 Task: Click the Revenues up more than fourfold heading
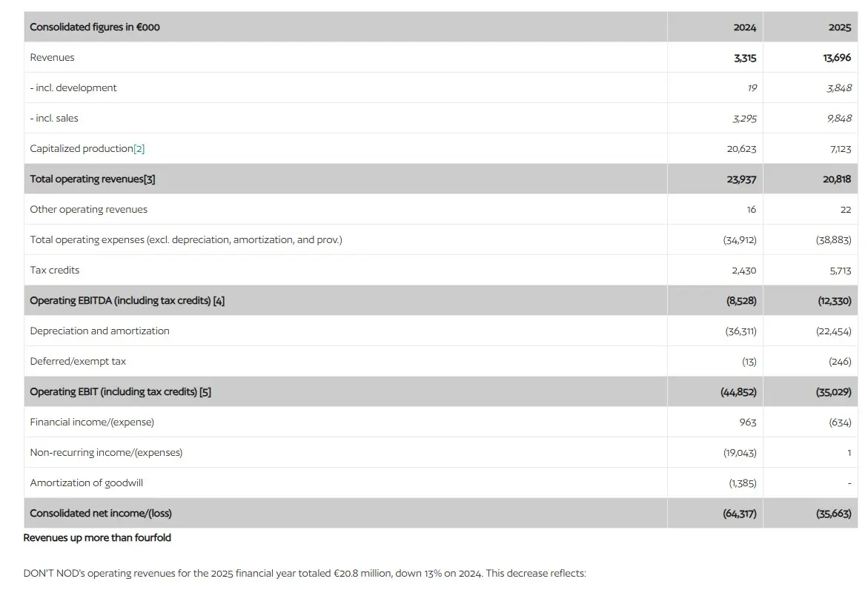(x=97, y=537)
